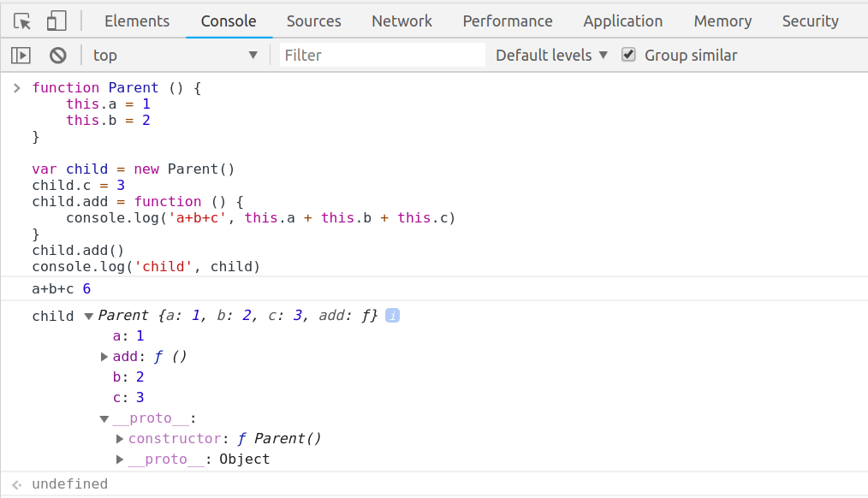Viewport: 868px width, 498px height.
Task: Open the Application tab
Action: point(622,21)
